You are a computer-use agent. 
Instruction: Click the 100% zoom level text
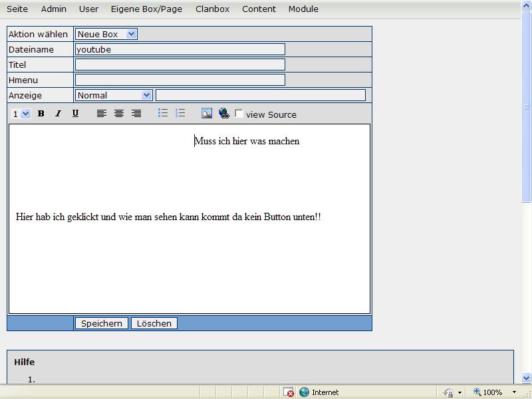tap(492, 392)
